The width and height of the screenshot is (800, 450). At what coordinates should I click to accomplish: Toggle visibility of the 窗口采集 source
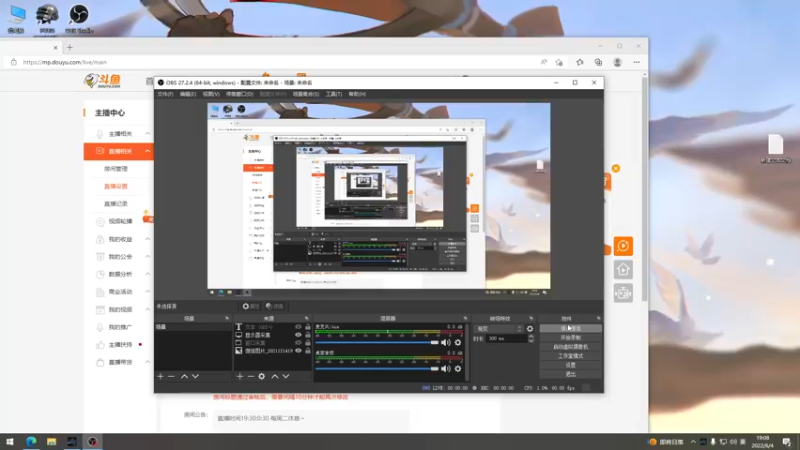coord(298,343)
